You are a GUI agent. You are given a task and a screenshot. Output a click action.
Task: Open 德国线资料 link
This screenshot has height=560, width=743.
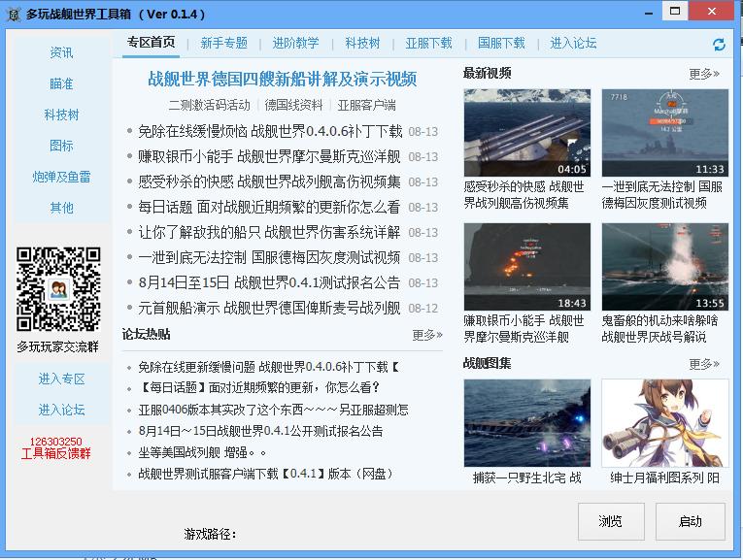(x=293, y=105)
